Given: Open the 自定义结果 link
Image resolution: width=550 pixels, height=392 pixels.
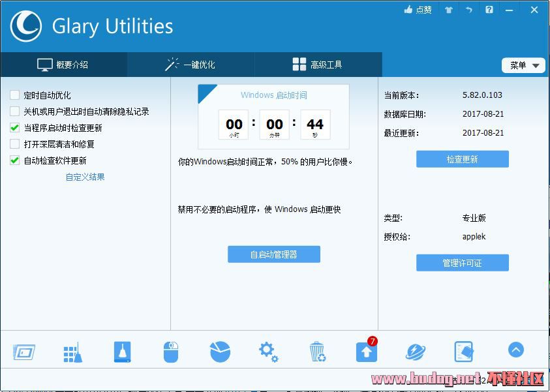Looking at the screenshot, I should tap(85, 177).
